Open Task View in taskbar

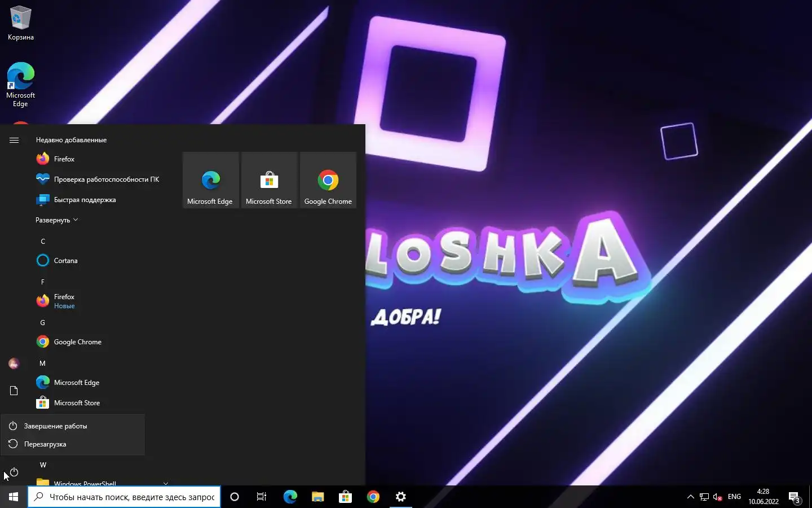(262, 497)
